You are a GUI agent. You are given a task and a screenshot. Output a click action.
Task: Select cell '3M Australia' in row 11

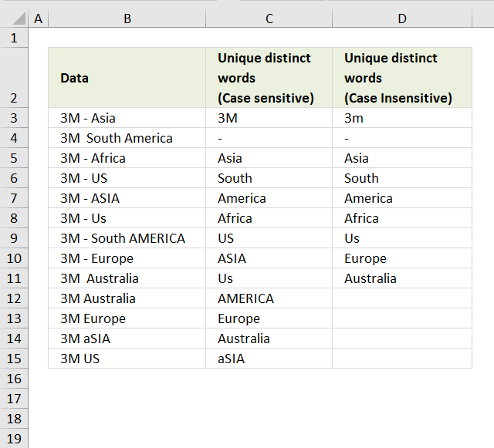[127, 278]
